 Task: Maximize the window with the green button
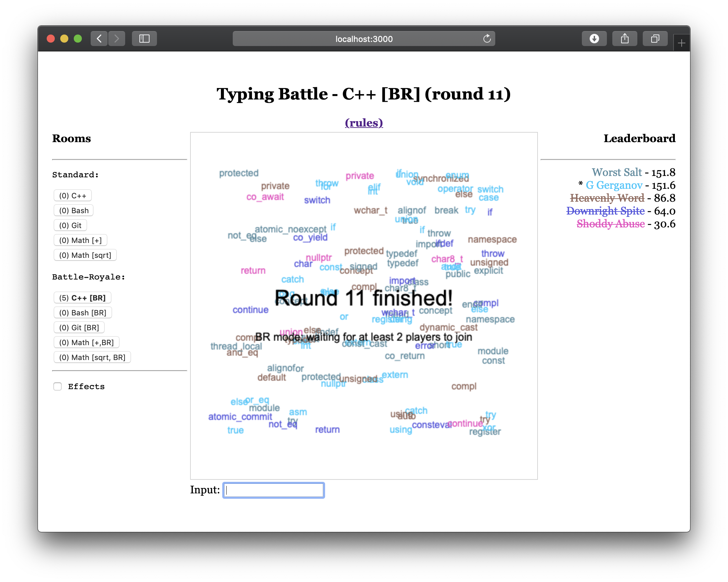78,39
